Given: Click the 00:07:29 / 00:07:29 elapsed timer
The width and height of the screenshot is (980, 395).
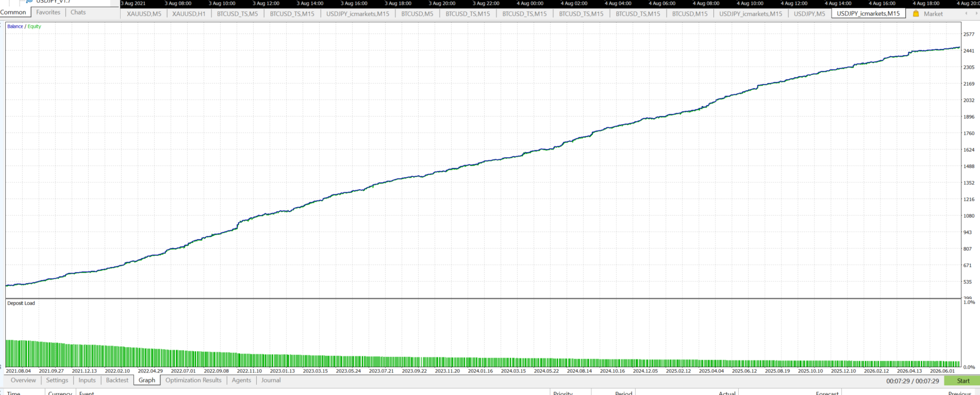Looking at the screenshot, I should [x=912, y=381].
